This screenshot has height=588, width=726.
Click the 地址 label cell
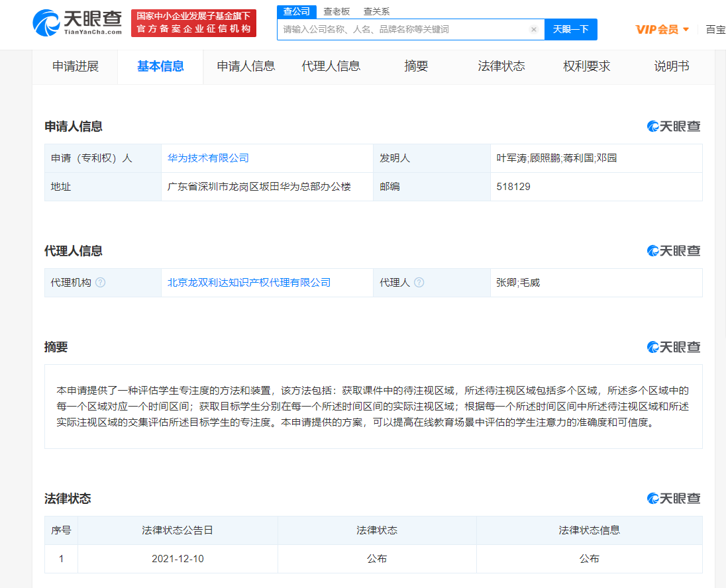(x=103, y=187)
